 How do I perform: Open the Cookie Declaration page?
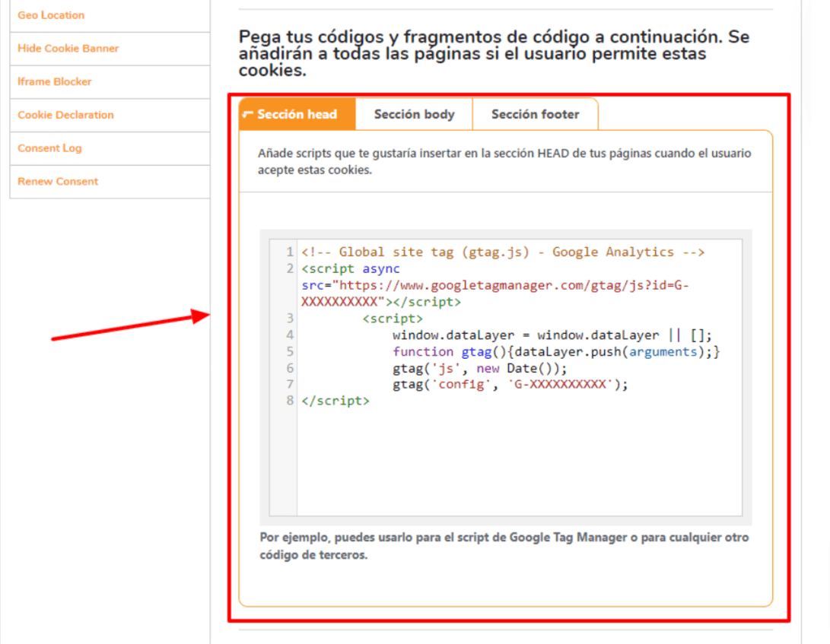pyautogui.click(x=65, y=116)
